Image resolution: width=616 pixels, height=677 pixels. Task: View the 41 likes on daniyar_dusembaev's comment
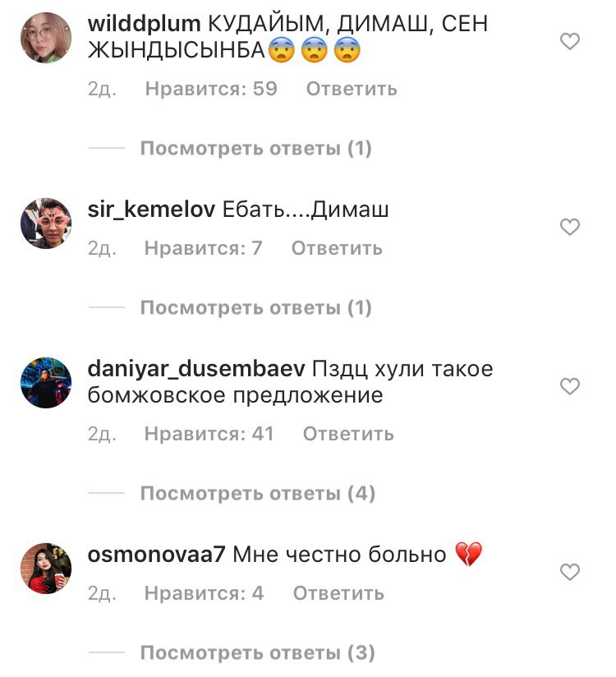click(209, 434)
